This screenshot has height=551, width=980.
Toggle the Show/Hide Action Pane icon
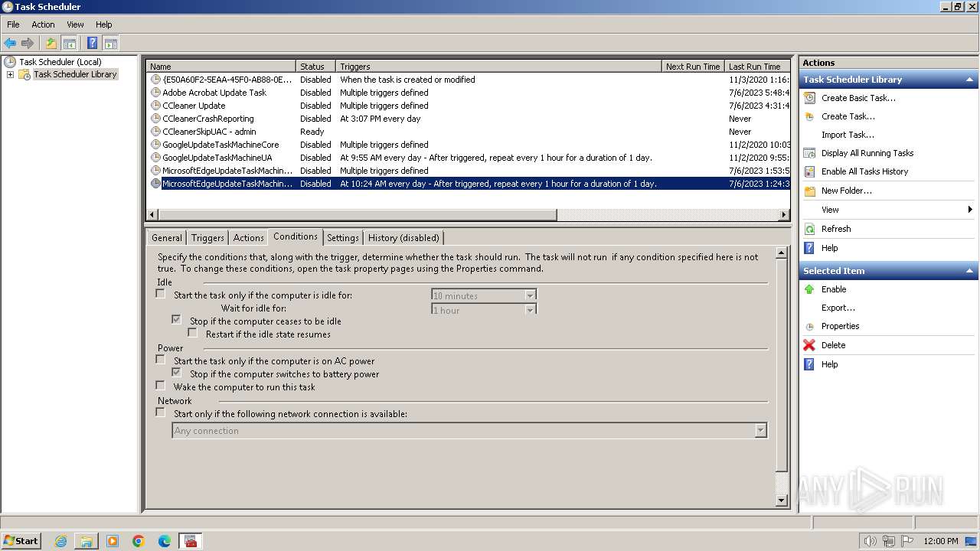tap(110, 44)
